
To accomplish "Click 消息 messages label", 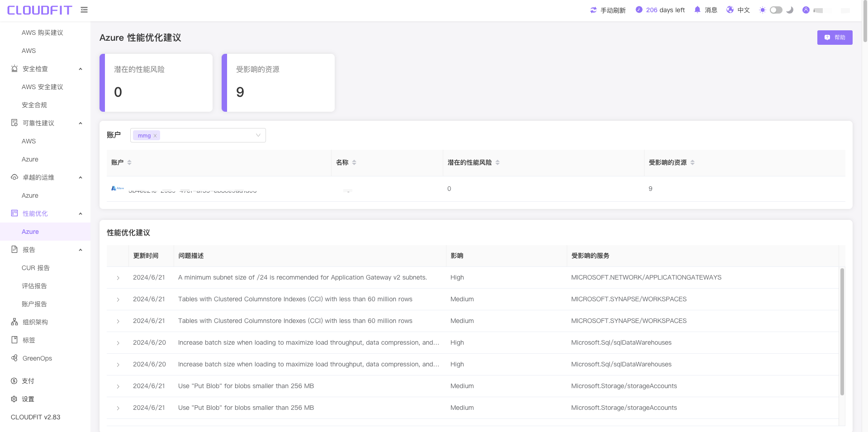I will (711, 10).
